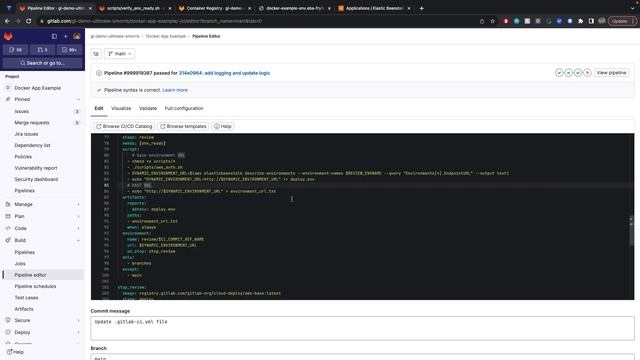This screenshot has width=640, height=360.
Task: Click the fourth pipeline stage status icon
Action: coord(587,73)
